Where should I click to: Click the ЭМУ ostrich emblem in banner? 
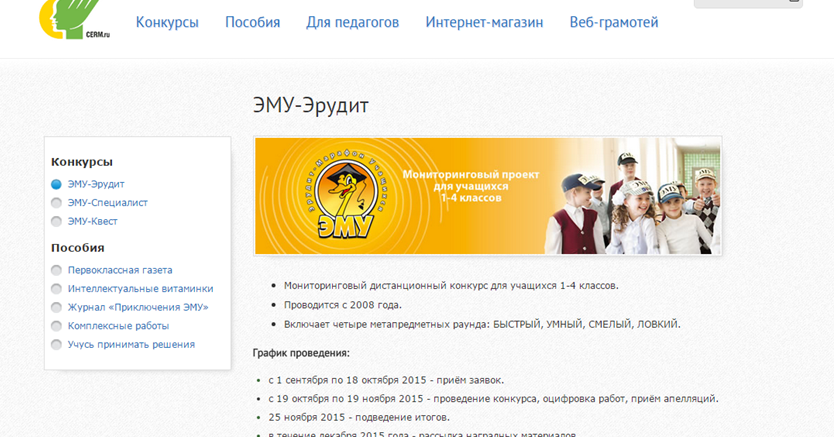point(346,196)
